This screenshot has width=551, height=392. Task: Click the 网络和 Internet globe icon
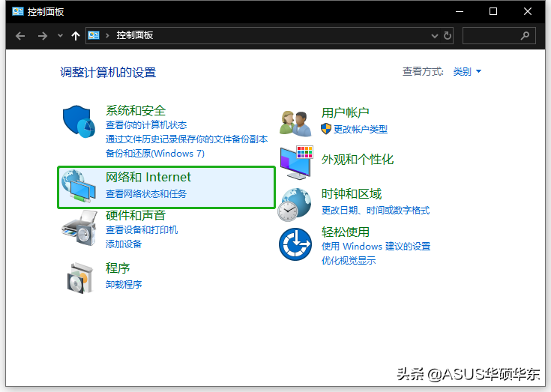pos(79,186)
